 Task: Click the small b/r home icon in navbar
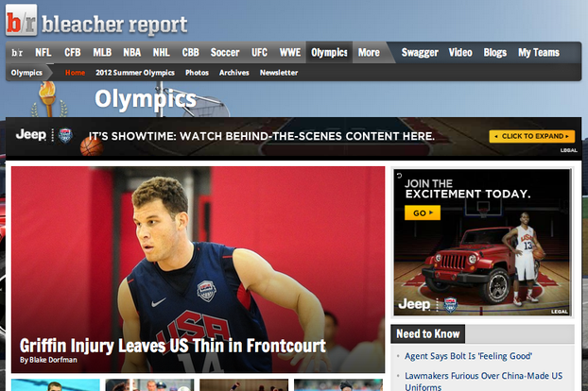tap(17, 53)
